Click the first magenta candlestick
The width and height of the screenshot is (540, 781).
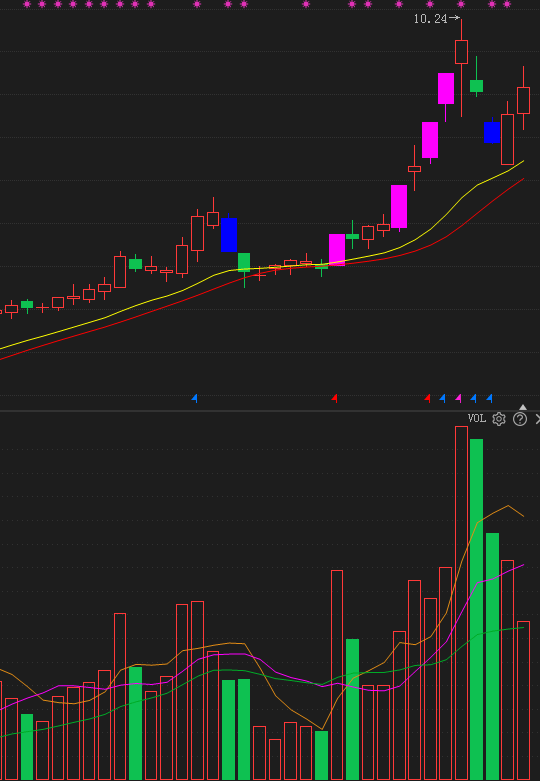(x=337, y=250)
